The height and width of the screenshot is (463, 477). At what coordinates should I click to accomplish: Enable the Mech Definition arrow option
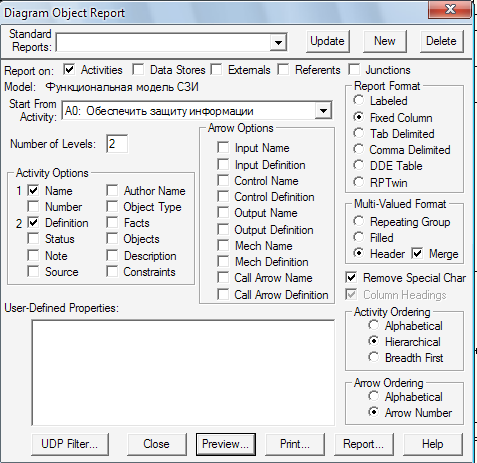223,262
